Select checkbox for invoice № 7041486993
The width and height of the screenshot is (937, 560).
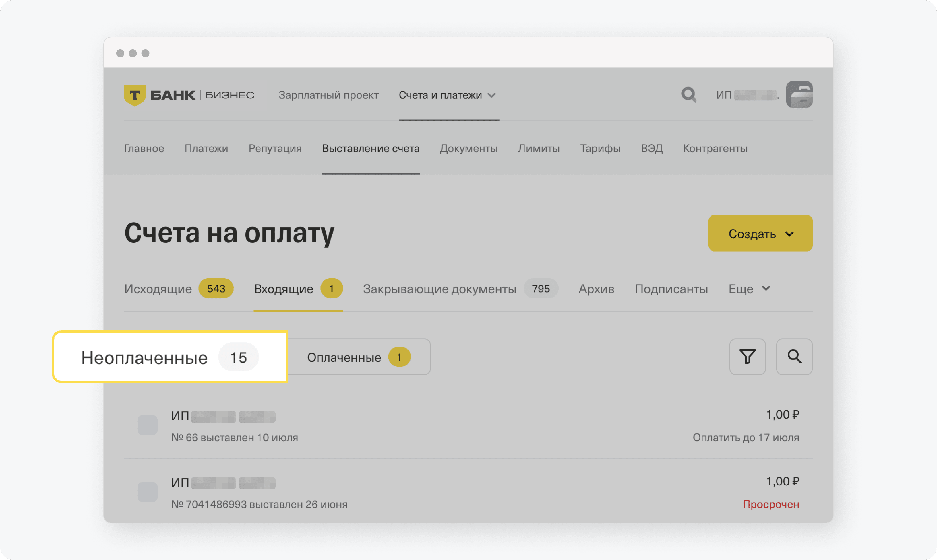pos(148,492)
